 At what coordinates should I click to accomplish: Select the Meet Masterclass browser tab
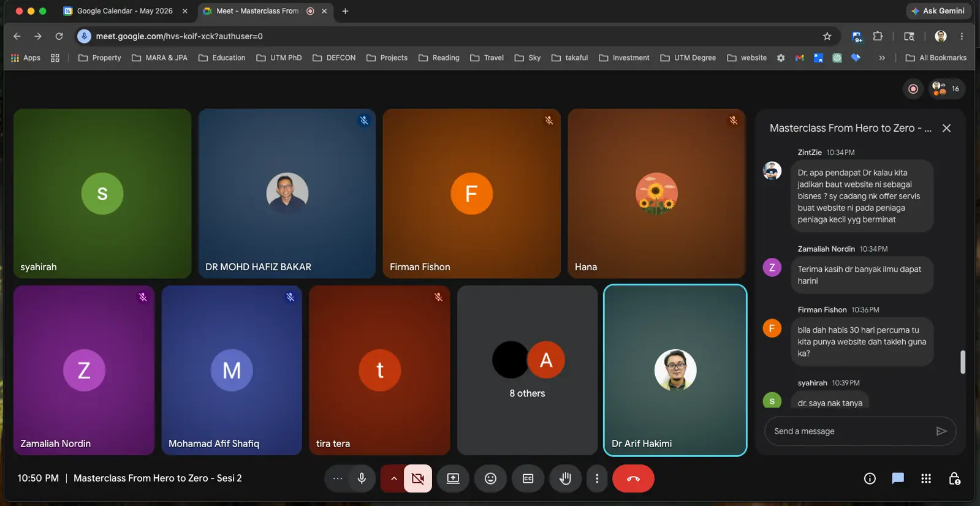(267, 11)
